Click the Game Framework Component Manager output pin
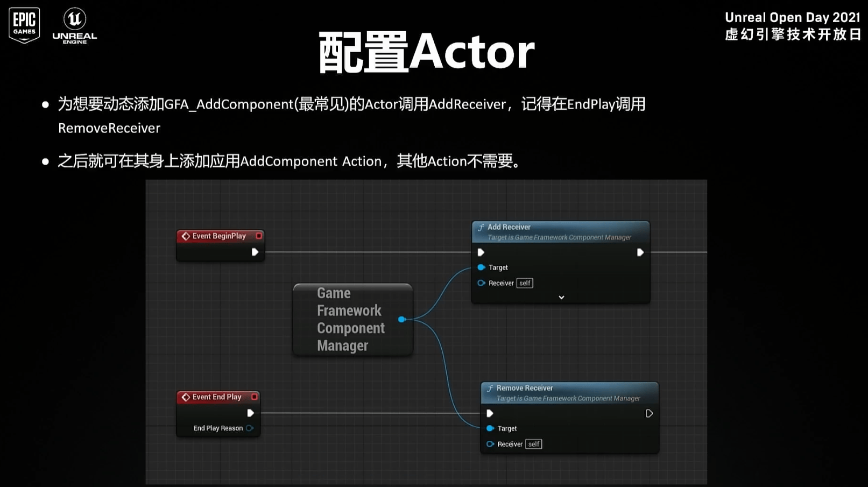868x487 pixels. click(x=401, y=320)
